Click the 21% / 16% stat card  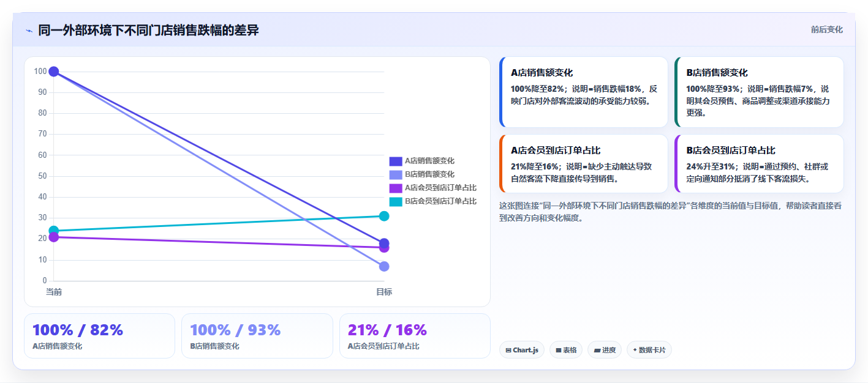(x=415, y=336)
